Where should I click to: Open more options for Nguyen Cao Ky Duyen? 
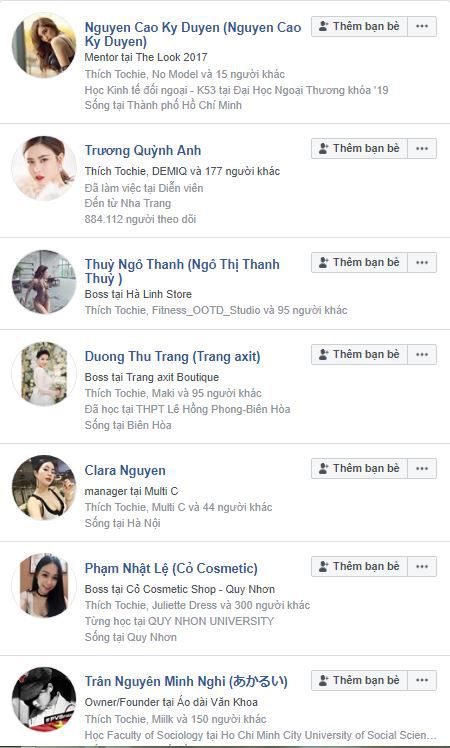[x=422, y=26]
